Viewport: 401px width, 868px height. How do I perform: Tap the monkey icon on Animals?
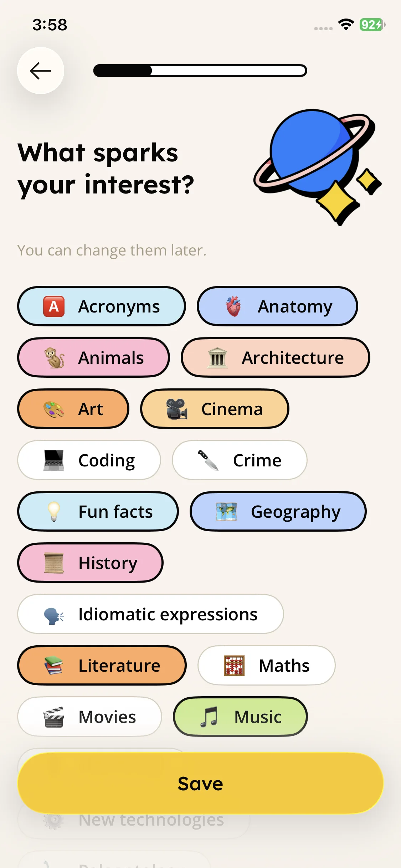tap(54, 358)
